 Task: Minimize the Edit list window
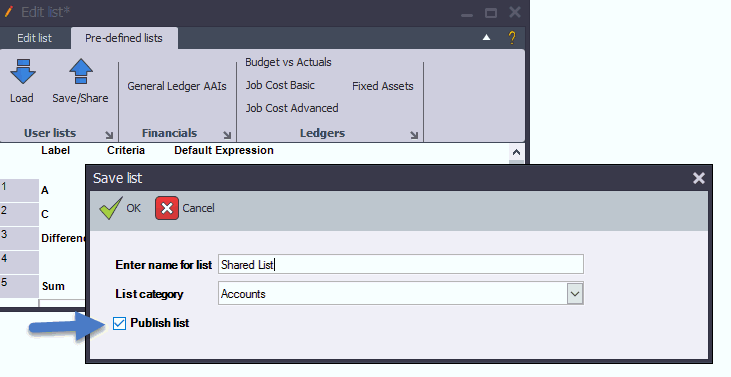pos(467,15)
